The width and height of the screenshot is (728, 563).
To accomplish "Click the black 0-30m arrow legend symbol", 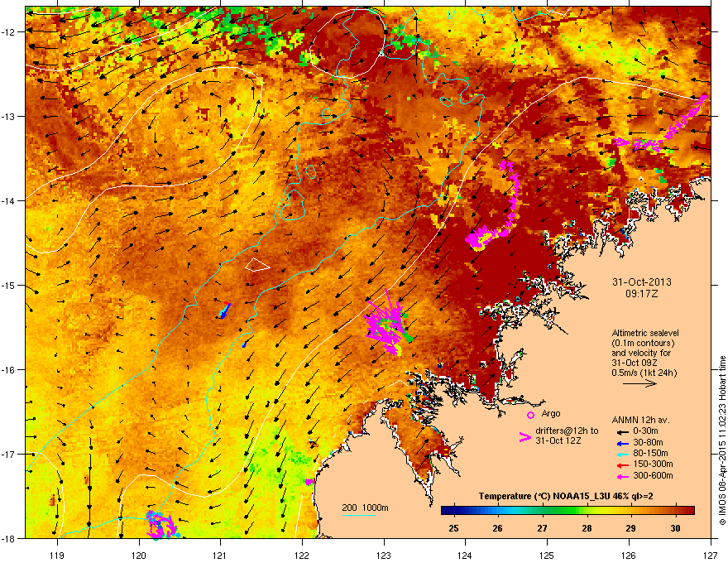I will [x=622, y=431].
